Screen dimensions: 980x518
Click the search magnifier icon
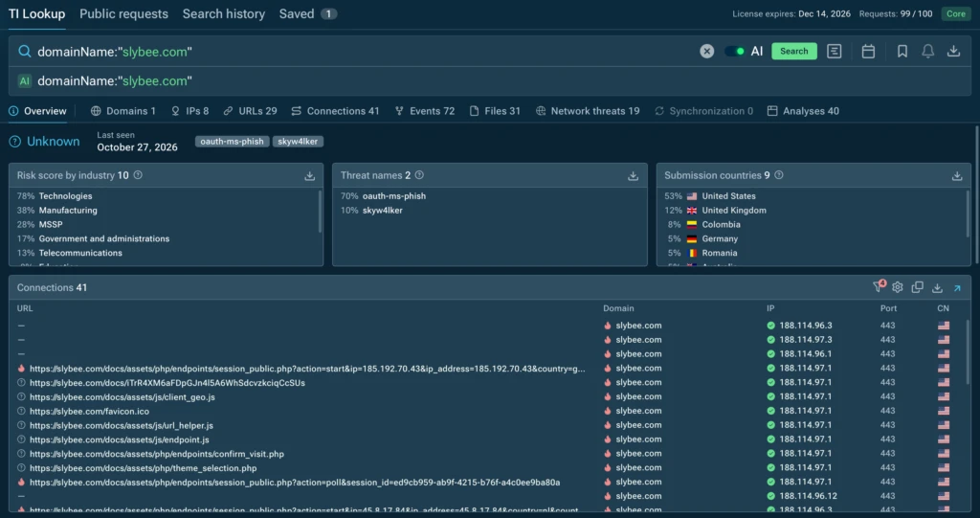pyautogui.click(x=24, y=52)
